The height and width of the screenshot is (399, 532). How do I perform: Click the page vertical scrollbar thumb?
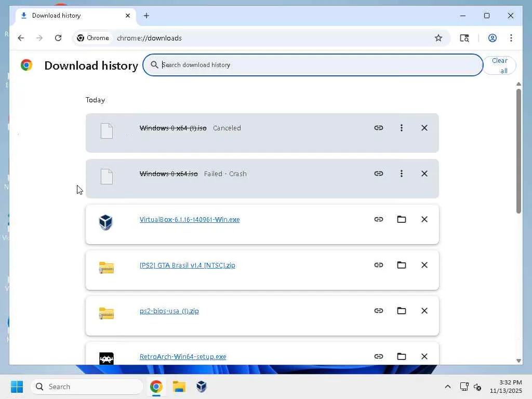click(x=518, y=151)
